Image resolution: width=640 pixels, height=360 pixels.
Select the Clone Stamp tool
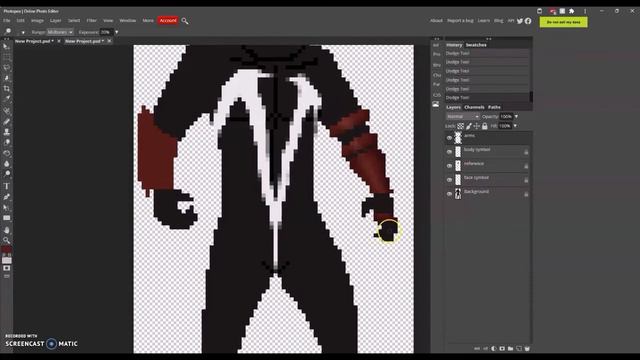[7, 132]
